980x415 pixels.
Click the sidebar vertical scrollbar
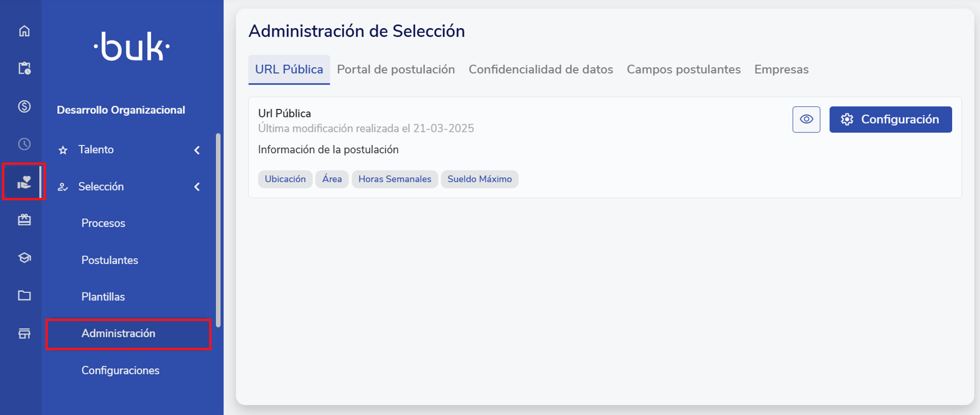[218, 230]
